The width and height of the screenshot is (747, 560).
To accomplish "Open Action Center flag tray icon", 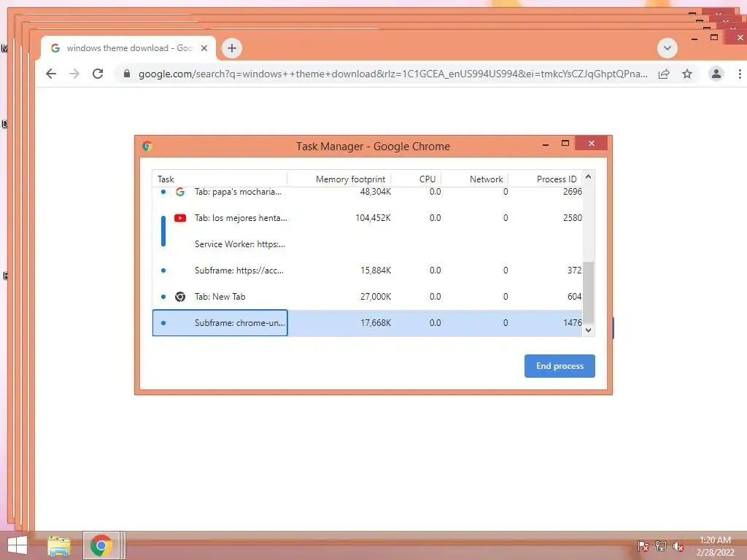I will [643, 546].
